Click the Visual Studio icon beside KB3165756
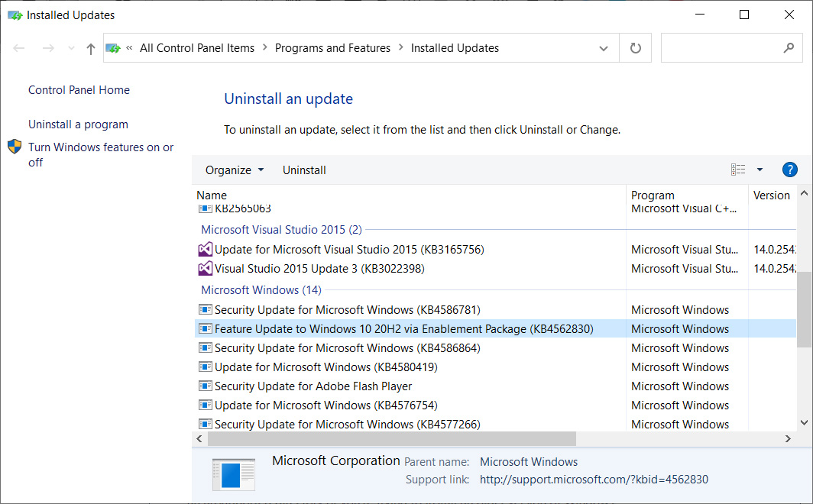 tap(205, 249)
